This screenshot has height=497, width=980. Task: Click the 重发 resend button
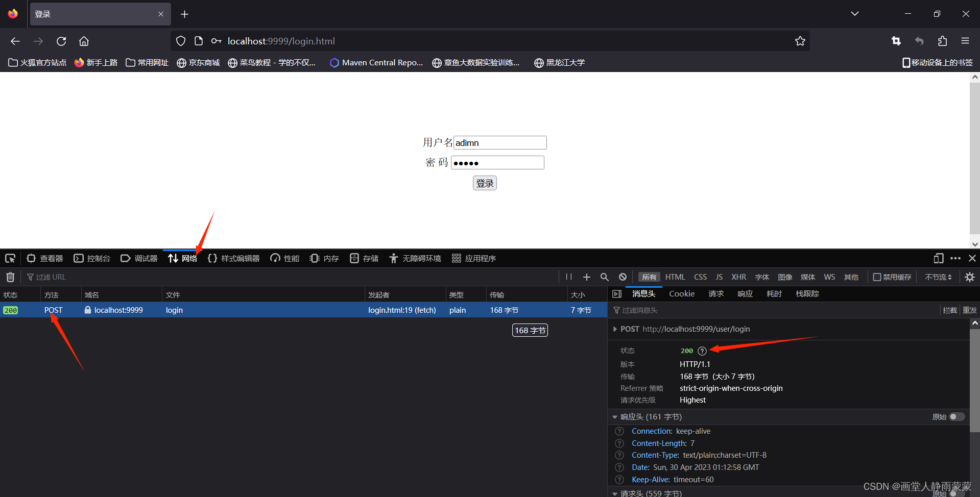[969, 310]
